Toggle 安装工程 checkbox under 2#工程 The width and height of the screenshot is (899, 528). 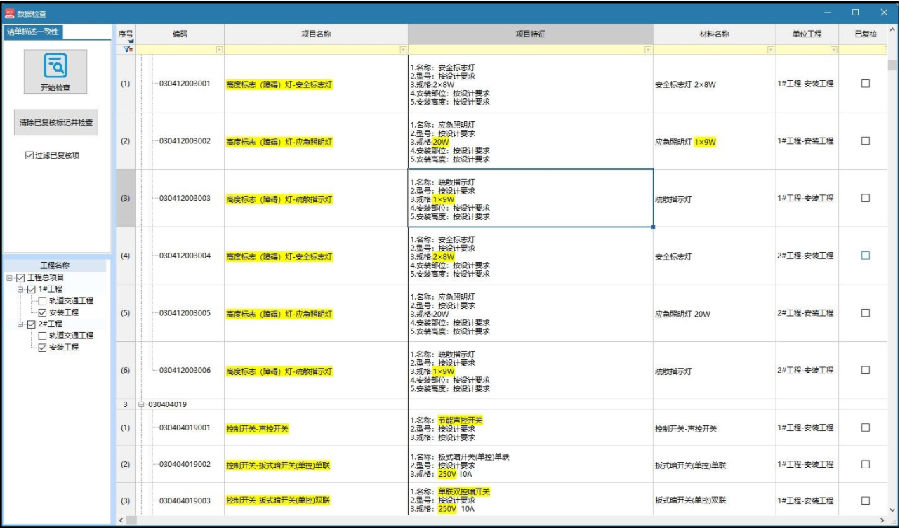coord(42,347)
